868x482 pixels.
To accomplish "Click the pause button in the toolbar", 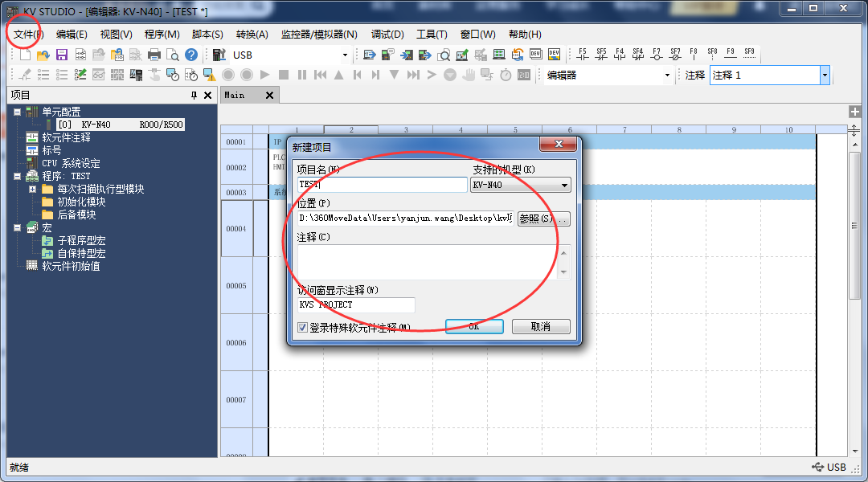I will tap(301, 75).
